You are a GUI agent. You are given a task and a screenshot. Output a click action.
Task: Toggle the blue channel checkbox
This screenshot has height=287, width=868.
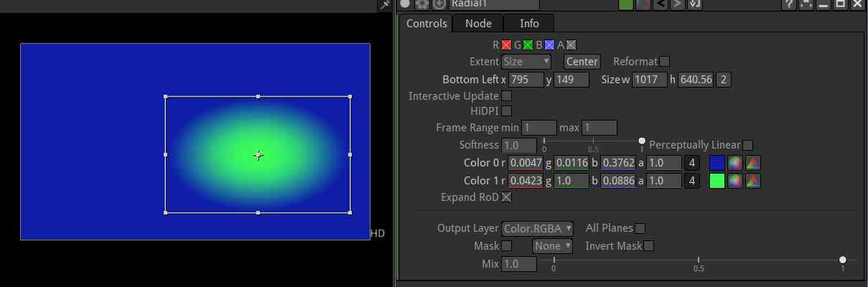549,45
